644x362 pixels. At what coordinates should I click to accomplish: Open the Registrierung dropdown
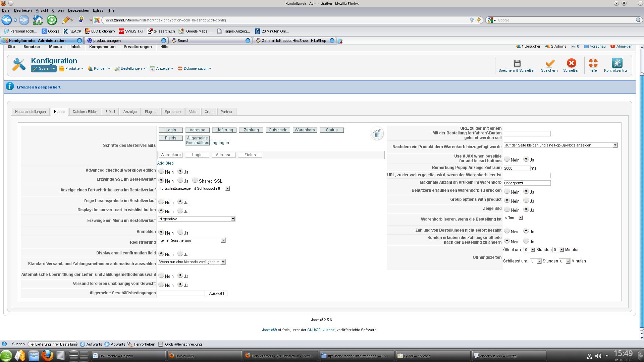[x=192, y=240]
